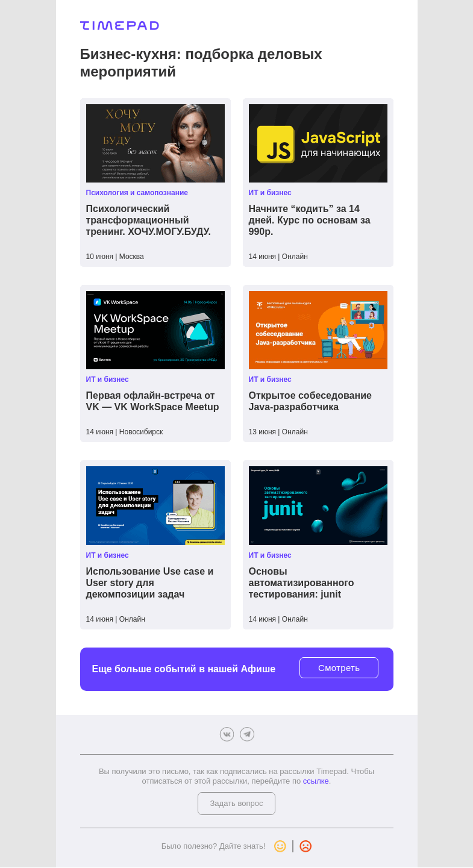This screenshot has width=473, height=868.
Task: Click the happy smiley feedback icon
Action: tap(280, 846)
